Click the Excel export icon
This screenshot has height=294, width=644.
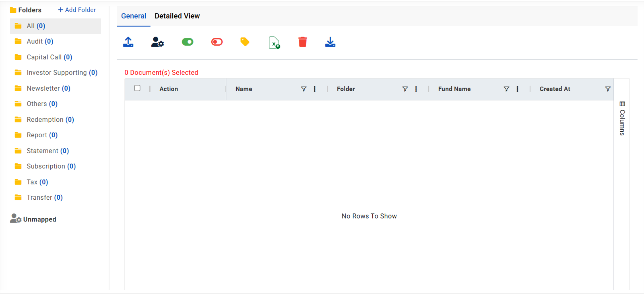point(274,43)
